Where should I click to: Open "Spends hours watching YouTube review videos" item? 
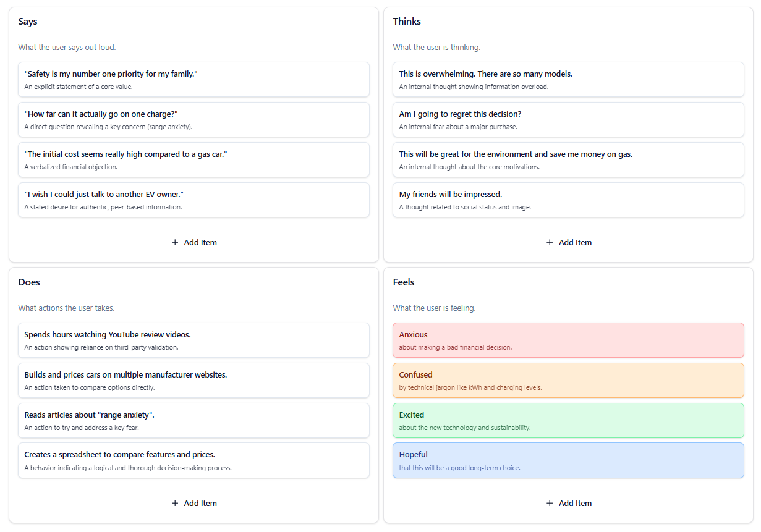pyautogui.click(x=193, y=340)
